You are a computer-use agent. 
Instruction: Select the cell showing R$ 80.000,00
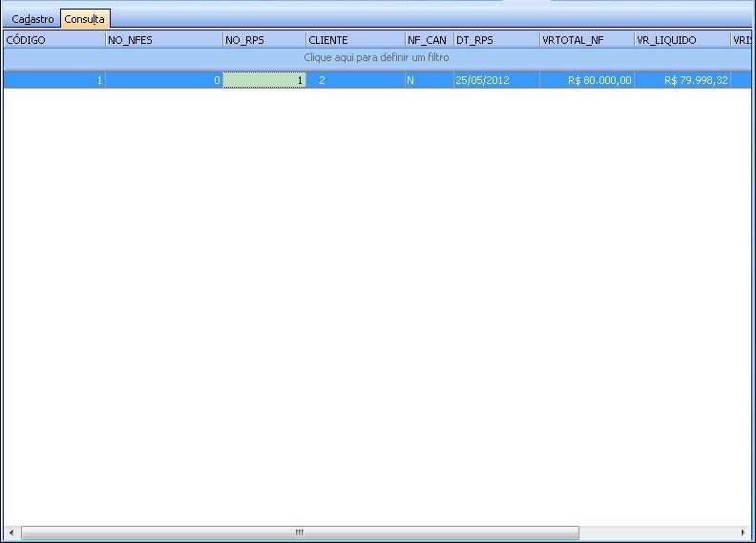coord(586,81)
